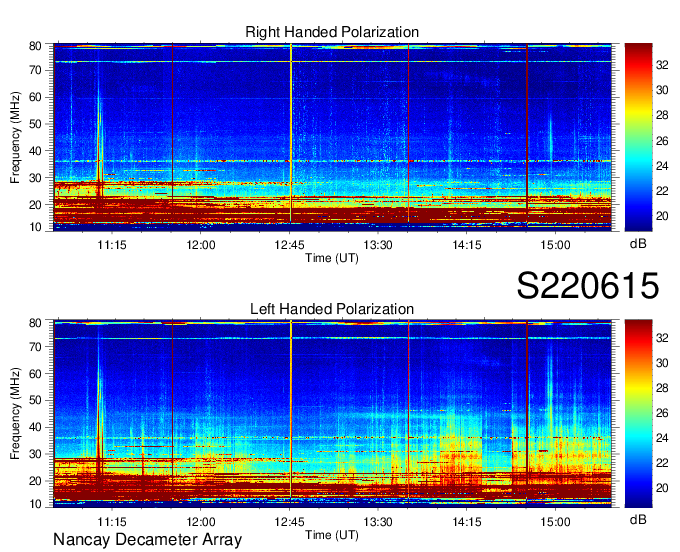Click the 'Right Handed Polarization' plot title
Viewport: 680px width, 552px height.
pyautogui.click(x=332, y=32)
